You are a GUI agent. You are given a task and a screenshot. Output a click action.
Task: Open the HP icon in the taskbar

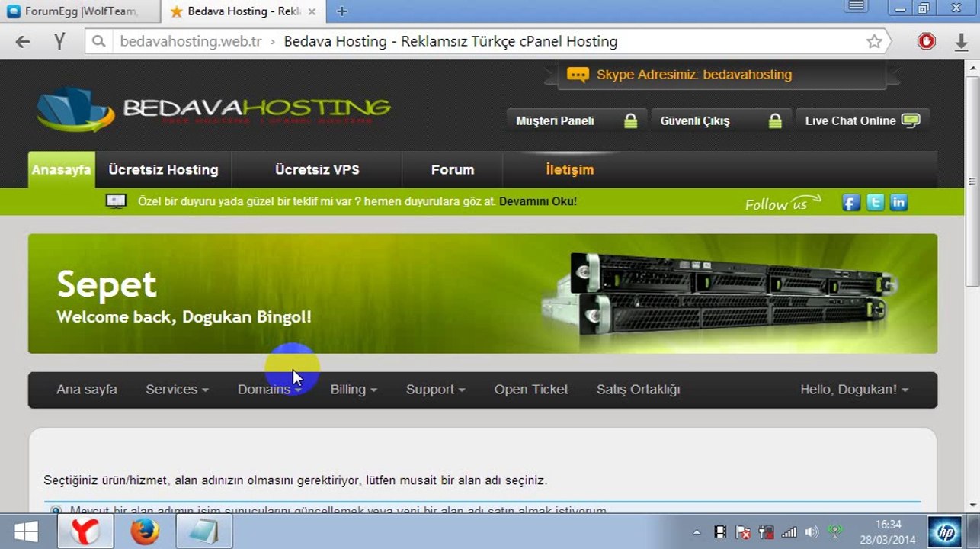point(944,531)
